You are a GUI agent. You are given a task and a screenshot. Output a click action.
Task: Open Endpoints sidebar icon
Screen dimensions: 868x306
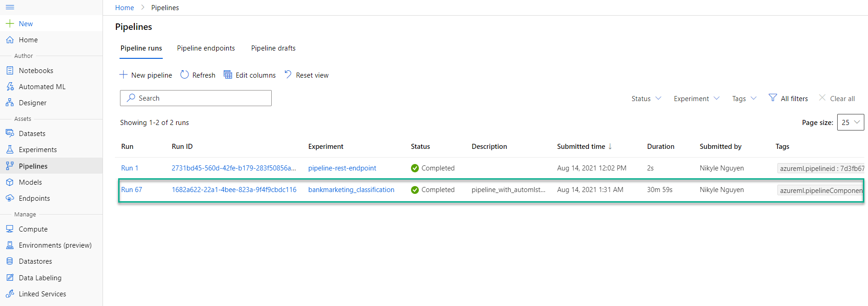[x=10, y=198]
